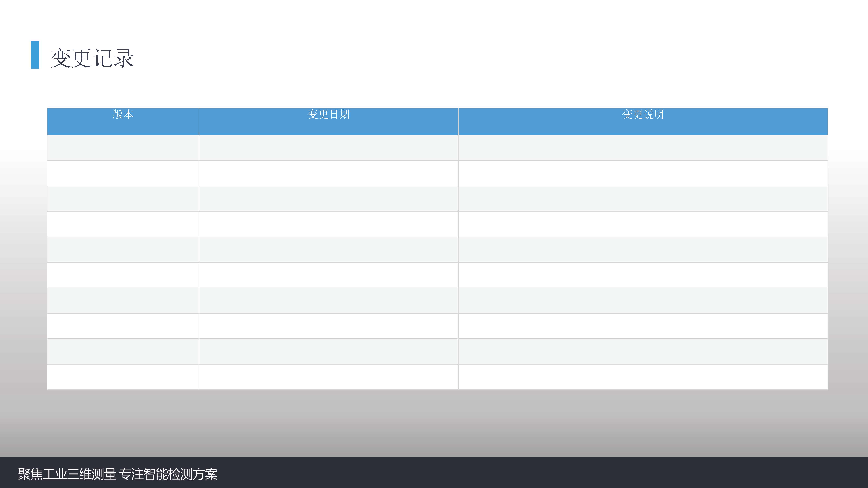Image resolution: width=868 pixels, height=488 pixels.
Task: Click the 变更记录 slide title
Action: [92, 58]
